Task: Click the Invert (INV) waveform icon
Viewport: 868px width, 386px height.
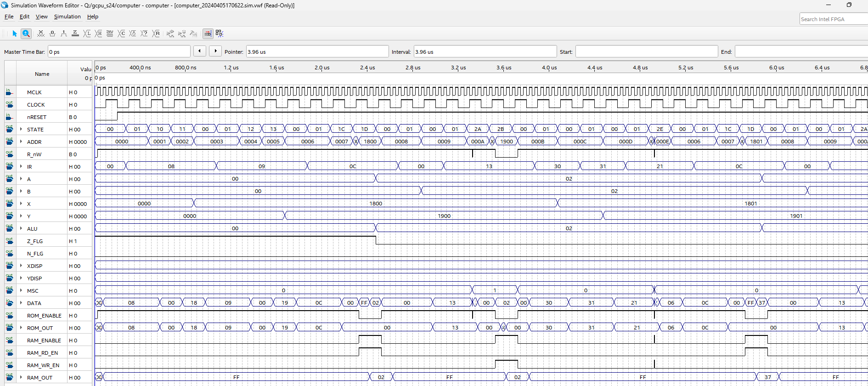Action: pos(110,34)
